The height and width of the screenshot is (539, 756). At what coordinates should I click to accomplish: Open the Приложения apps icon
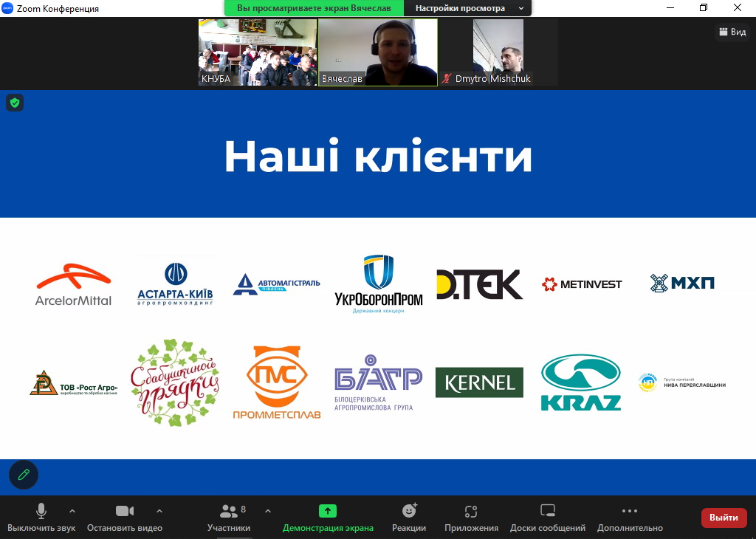[x=471, y=511]
